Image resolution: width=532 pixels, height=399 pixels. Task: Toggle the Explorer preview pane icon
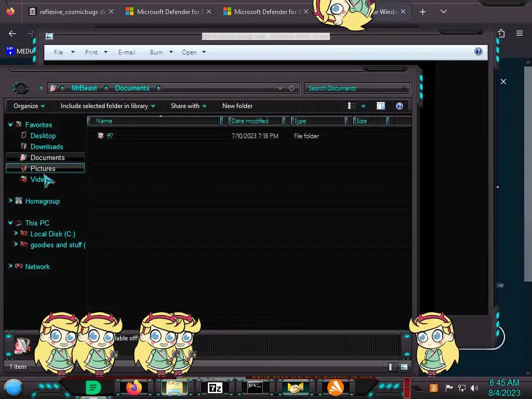[381, 106]
